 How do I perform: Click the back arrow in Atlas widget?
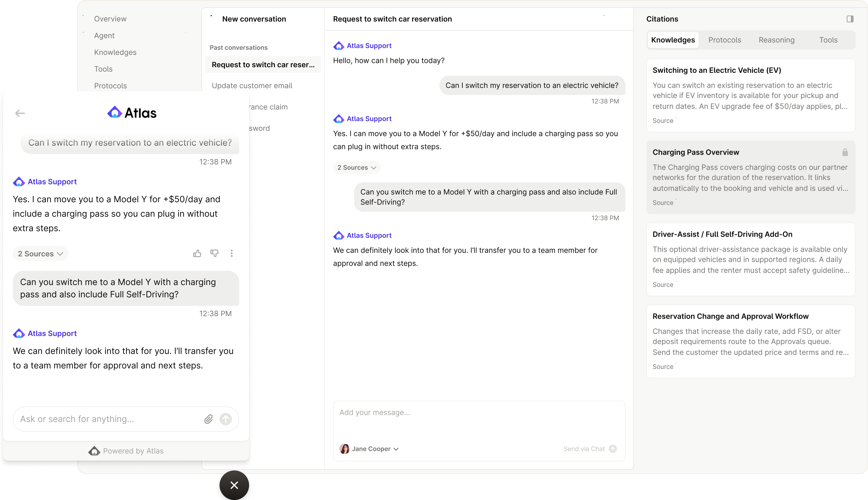coord(20,113)
